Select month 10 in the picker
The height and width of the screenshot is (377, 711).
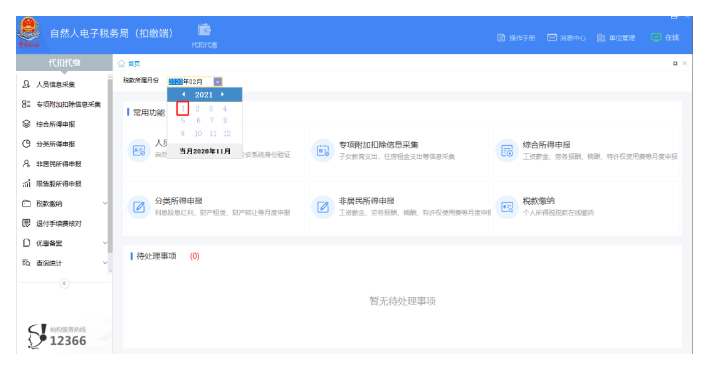coord(198,134)
